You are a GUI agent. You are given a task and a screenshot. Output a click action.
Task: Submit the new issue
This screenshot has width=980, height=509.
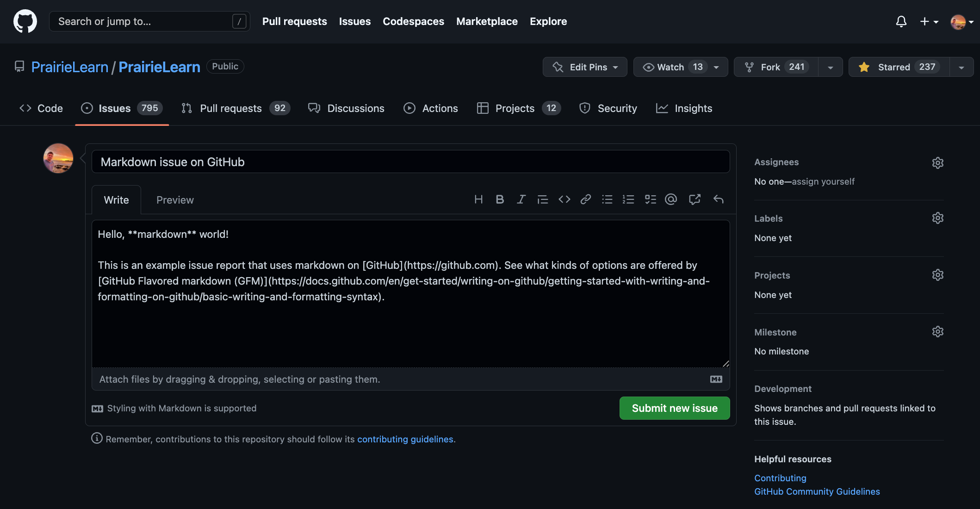(x=674, y=408)
